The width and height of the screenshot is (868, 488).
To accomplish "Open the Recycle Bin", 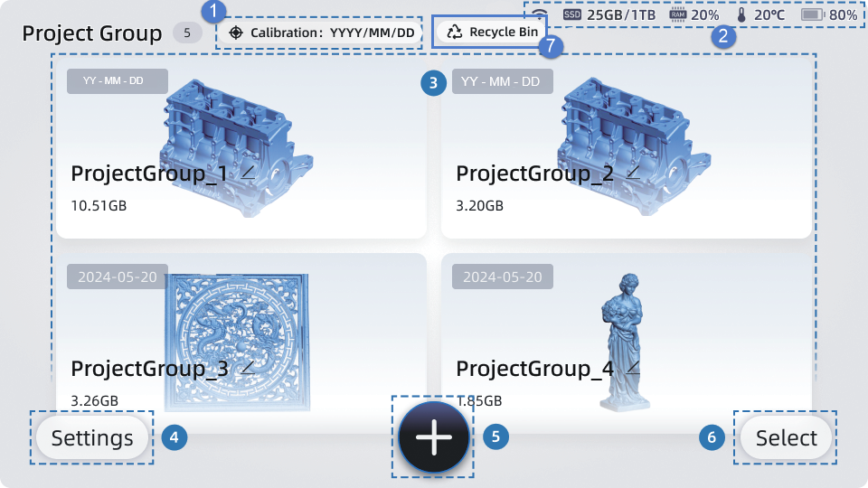I will [x=489, y=33].
